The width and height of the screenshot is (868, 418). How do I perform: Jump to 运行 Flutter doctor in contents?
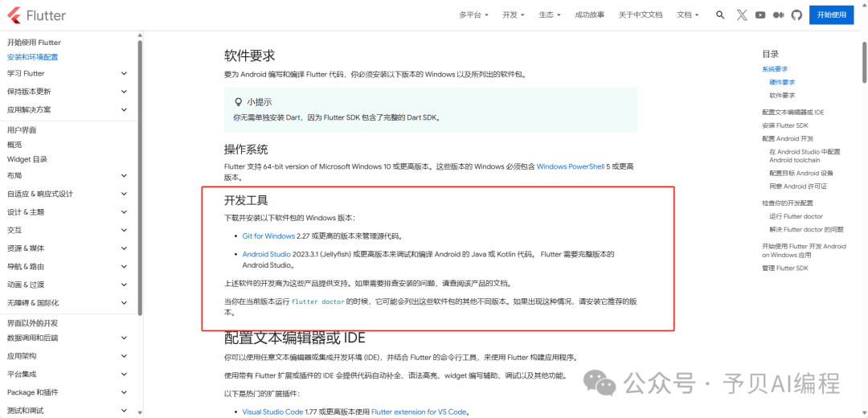796,216
